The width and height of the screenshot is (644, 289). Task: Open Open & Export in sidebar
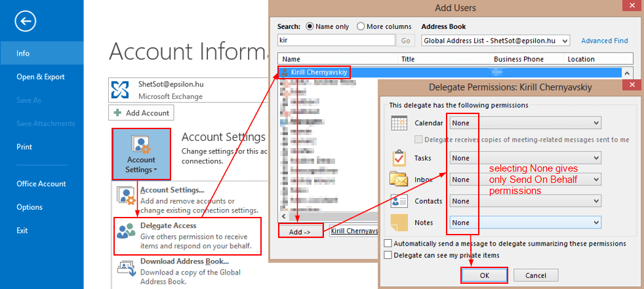click(42, 77)
